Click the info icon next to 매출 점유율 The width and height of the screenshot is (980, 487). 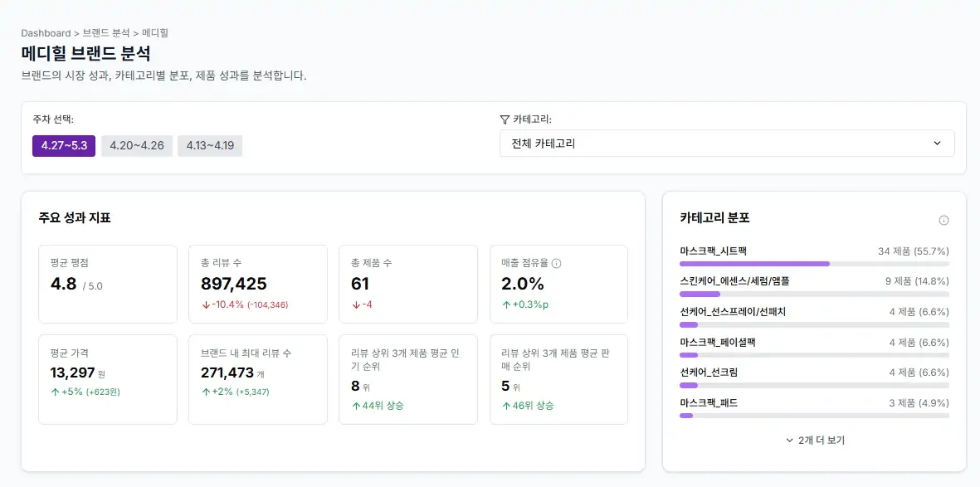(x=557, y=263)
